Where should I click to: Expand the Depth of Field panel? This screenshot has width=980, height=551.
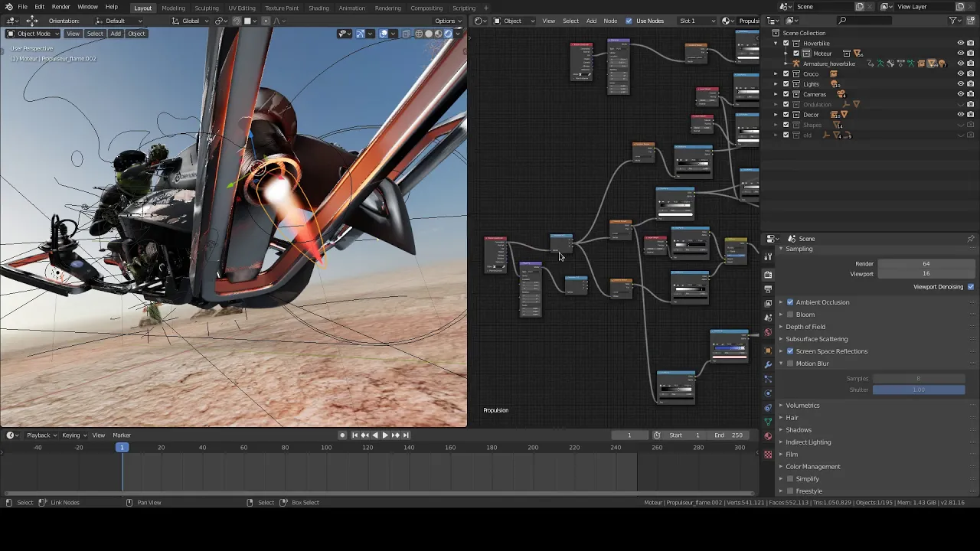[805, 327]
